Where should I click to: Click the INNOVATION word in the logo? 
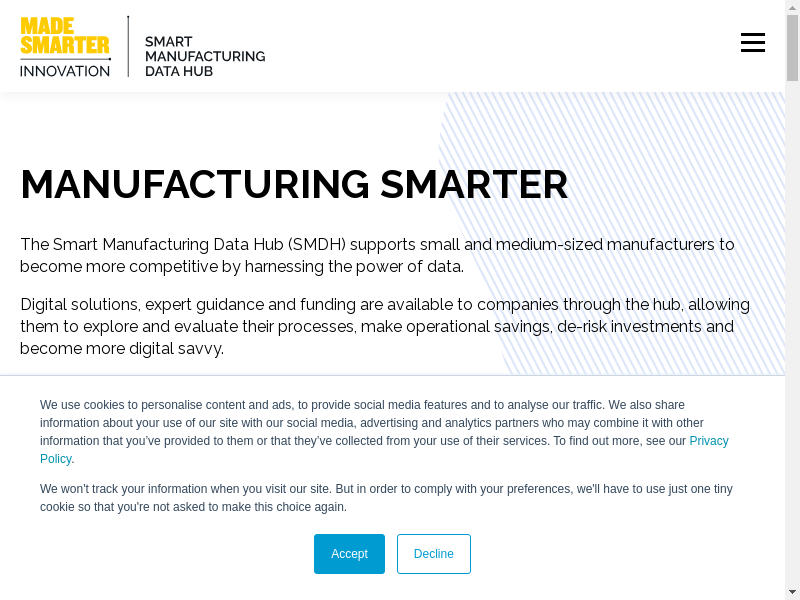pos(65,71)
